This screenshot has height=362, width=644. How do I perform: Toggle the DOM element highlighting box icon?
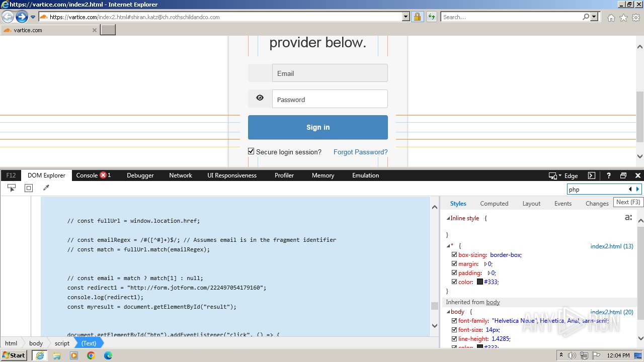click(x=29, y=188)
